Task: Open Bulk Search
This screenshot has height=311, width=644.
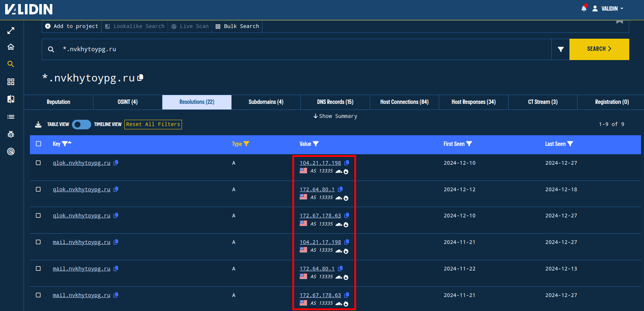Action: [237, 26]
